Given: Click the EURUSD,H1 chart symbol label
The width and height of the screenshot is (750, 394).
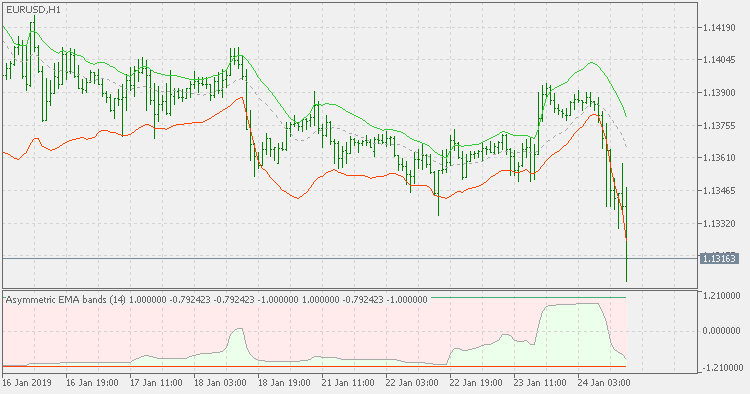Looking at the screenshot, I should [x=33, y=10].
